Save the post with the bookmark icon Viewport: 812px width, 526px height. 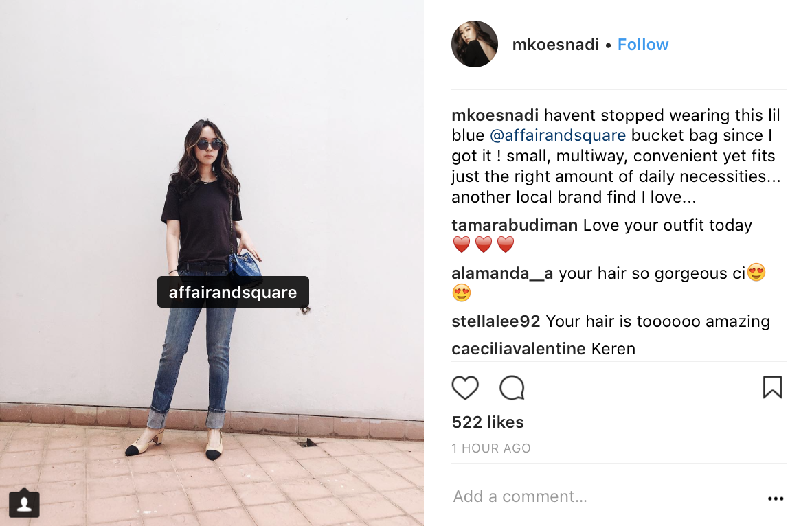[772, 387]
